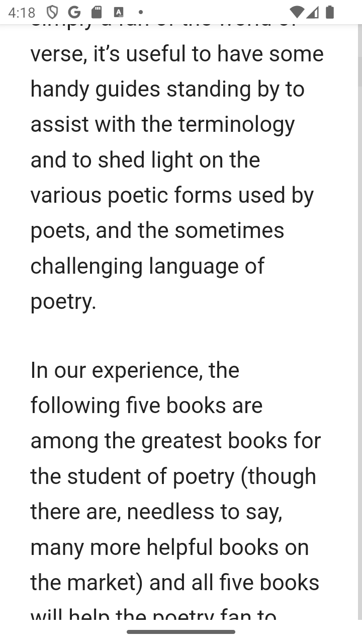Tap the battery icon

pos(330,12)
